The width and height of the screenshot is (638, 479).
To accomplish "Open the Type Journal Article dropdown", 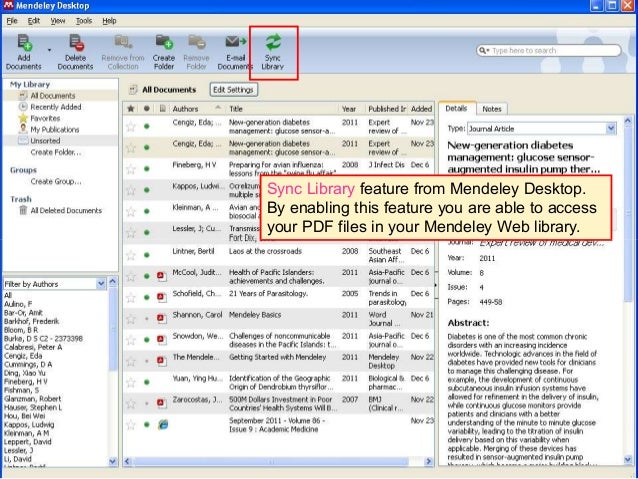I will [x=610, y=129].
